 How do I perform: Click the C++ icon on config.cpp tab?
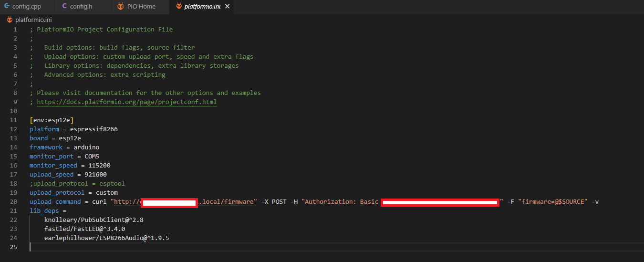pos(7,7)
